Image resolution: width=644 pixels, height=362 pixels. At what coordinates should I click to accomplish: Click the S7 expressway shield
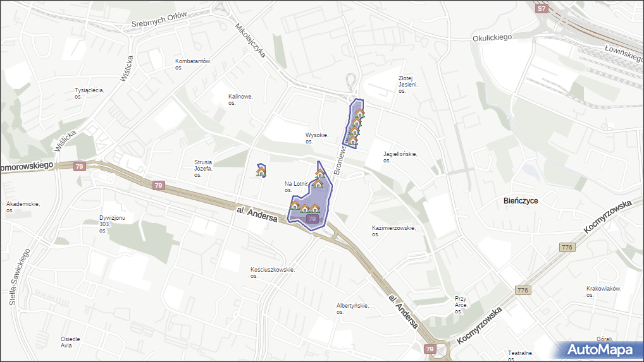tap(541, 9)
